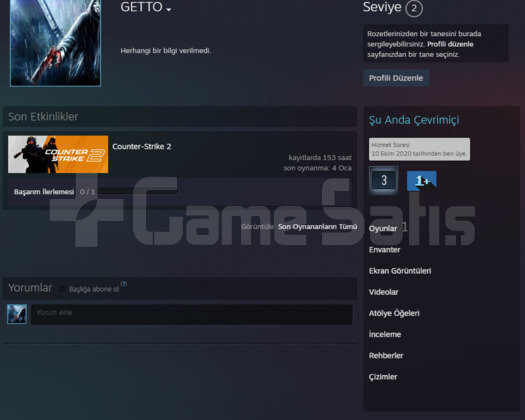The height and width of the screenshot is (420, 525).
Task: Open the Envanter inventory link
Action: coord(384,250)
